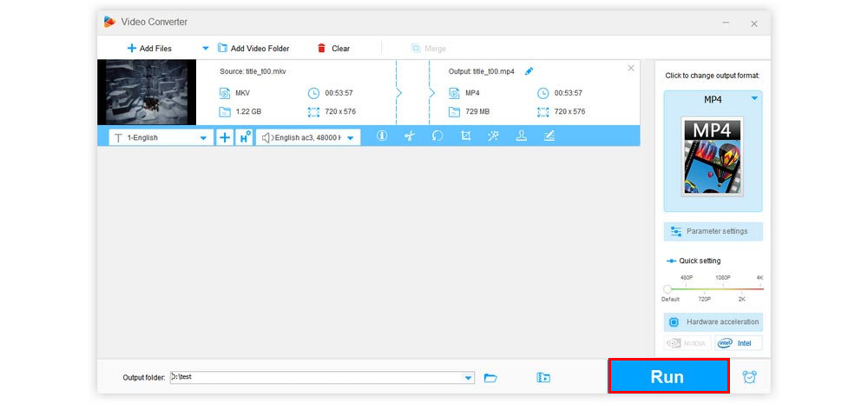
Task: Click the 1080P quick setting label
Action: coord(723,278)
